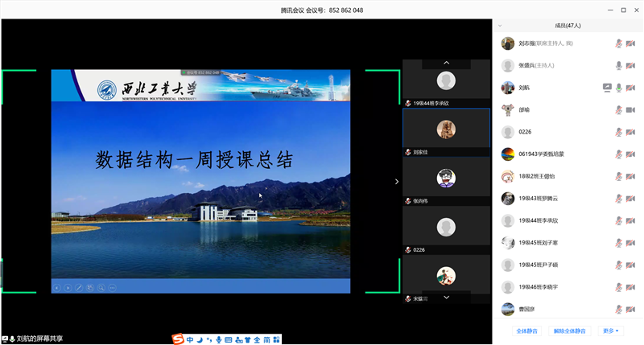Image resolution: width=644 pixels, height=345 pixels.
Task: Toggle microphone for 061943学委 member
Action: pos(618,154)
